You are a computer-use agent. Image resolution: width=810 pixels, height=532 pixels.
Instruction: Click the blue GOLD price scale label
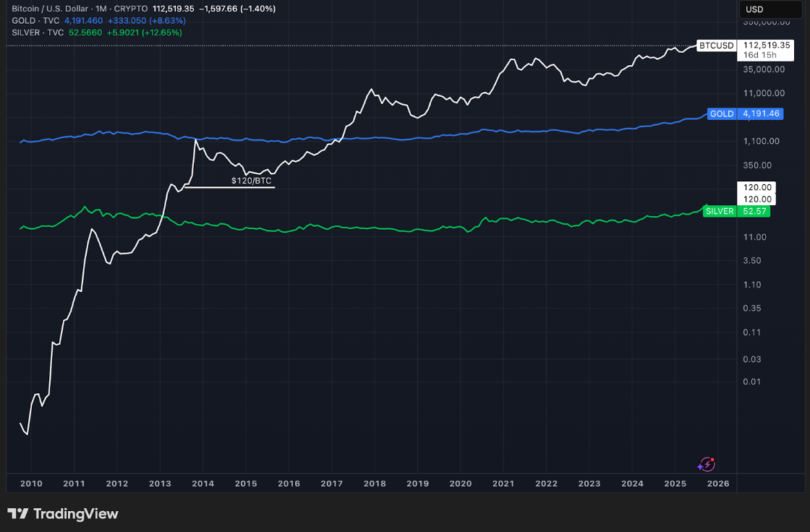[x=722, y=114]
